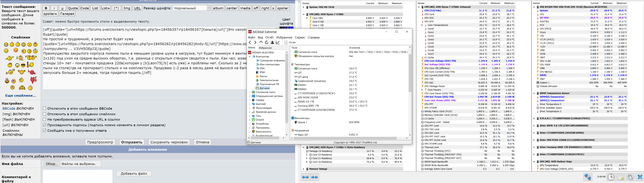Image resolution: width=644 pixels, height=183 pixels.
Task: Tick Отключить в этом сообщении BBCode checkbox
Action: [45, 108]
